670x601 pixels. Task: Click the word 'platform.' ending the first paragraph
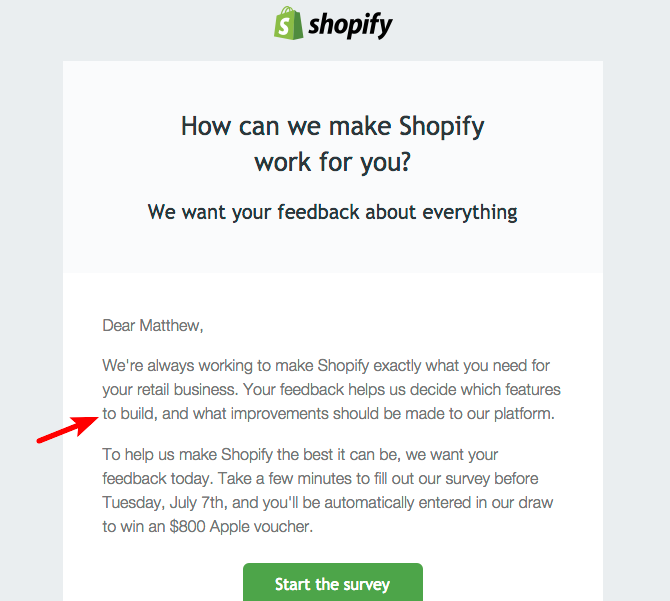(524, 414)
